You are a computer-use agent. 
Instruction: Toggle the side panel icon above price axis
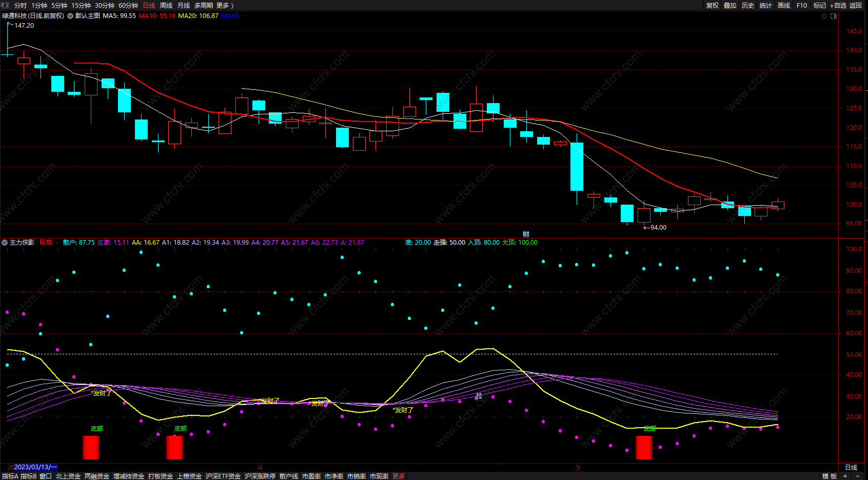pos(834,16)
